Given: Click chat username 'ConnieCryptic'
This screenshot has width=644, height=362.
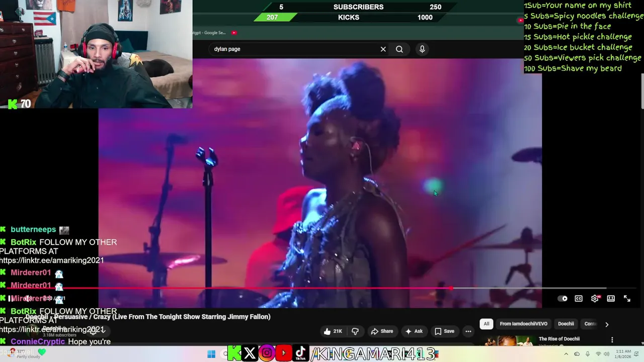Looking at the screenshot, I should tap(38, 341).
